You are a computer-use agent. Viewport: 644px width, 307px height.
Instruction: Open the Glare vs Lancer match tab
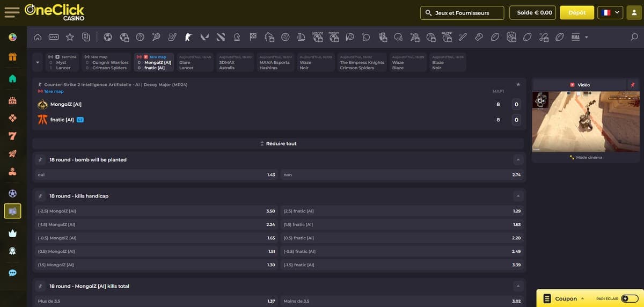coord(195,62)
